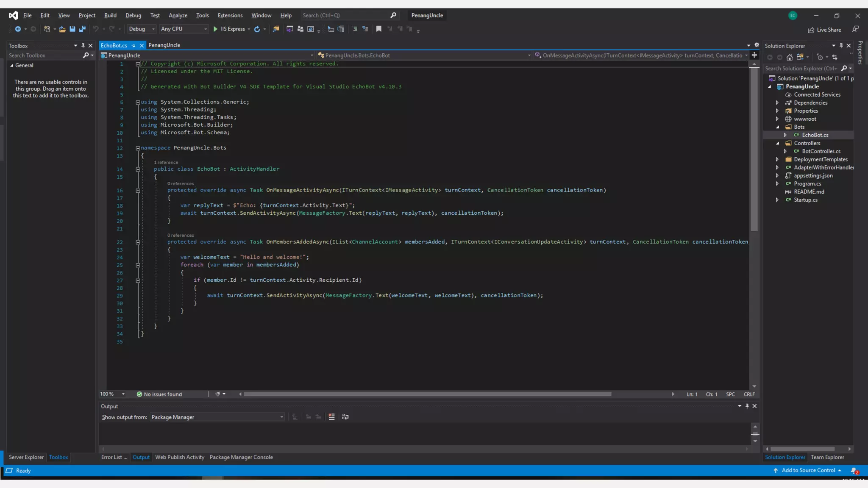Image resolution: width=868 pixels, height=488 pixels.
Task: Click the Live Share button
Action: pyautogui.click(x=824, y=30)
